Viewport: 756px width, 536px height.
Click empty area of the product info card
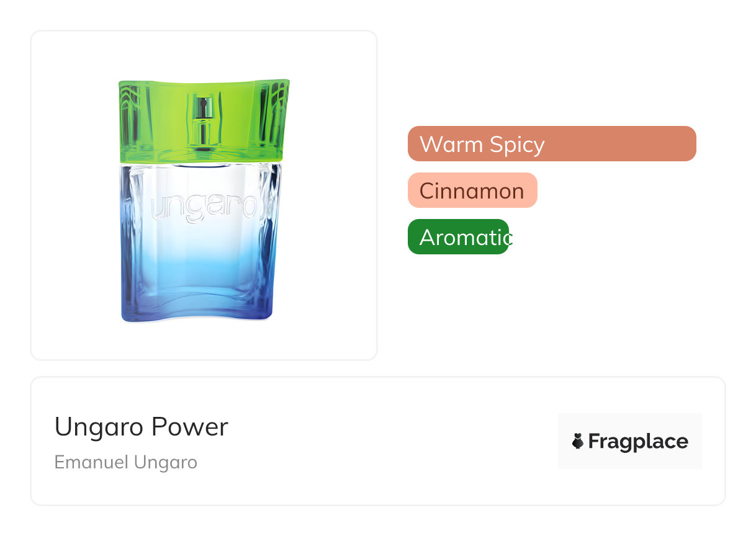click(385, 442)
